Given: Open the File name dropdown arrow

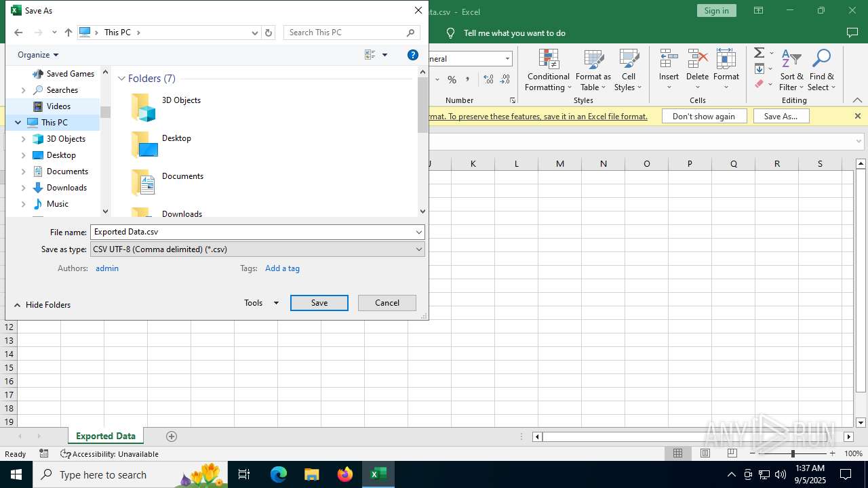Looking at the screenshot, I should (x=419, y=232).
